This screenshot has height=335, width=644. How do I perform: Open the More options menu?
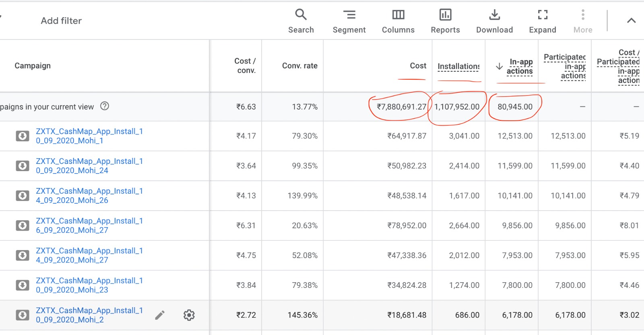tap(583, 21)
